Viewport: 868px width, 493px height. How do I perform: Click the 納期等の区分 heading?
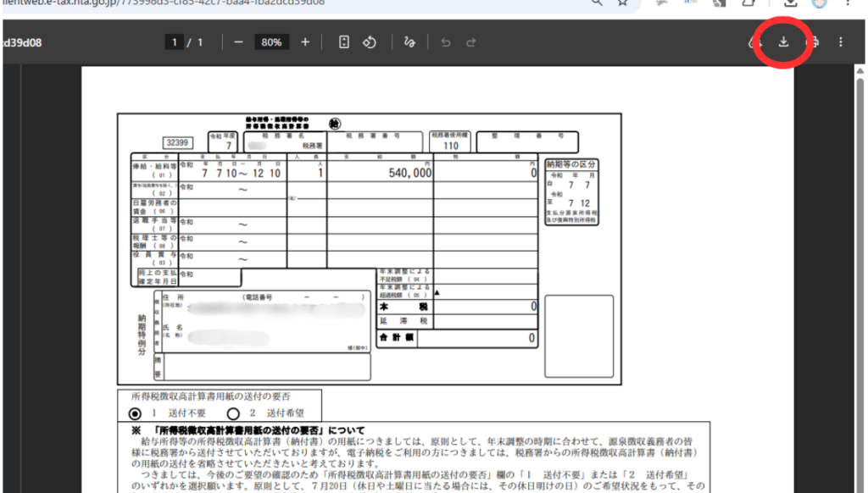tap(570, 164)
